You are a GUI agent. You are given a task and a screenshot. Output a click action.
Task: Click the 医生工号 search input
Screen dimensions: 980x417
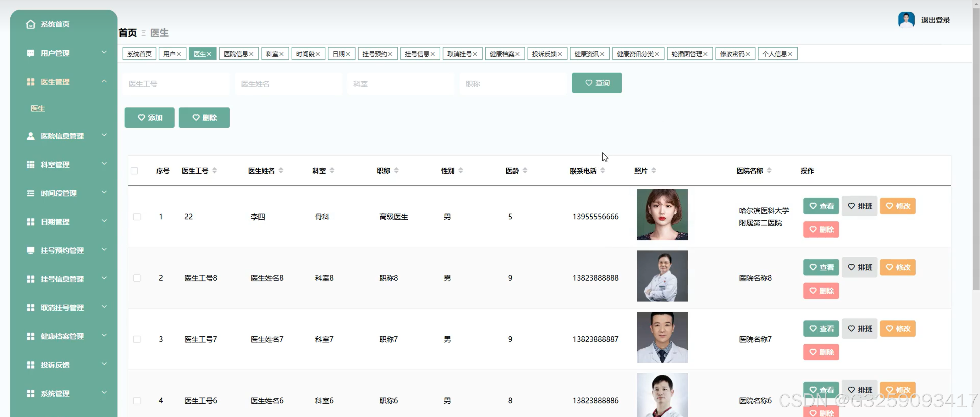(176, 84)
